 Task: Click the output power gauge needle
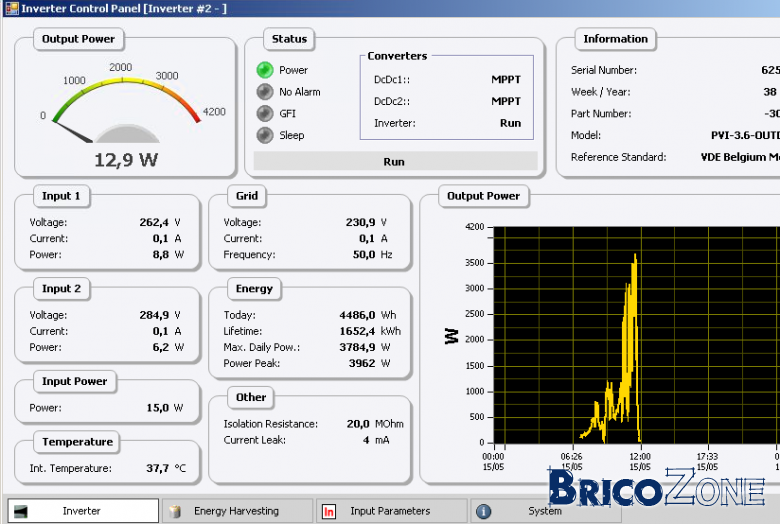point(73,132)
